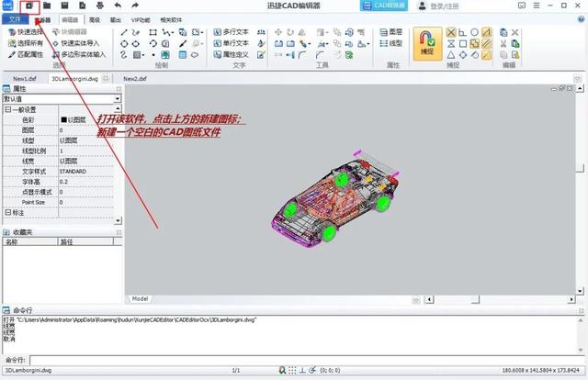
Task: Select the Ellipse drawing tool
Action: [136, 44]
